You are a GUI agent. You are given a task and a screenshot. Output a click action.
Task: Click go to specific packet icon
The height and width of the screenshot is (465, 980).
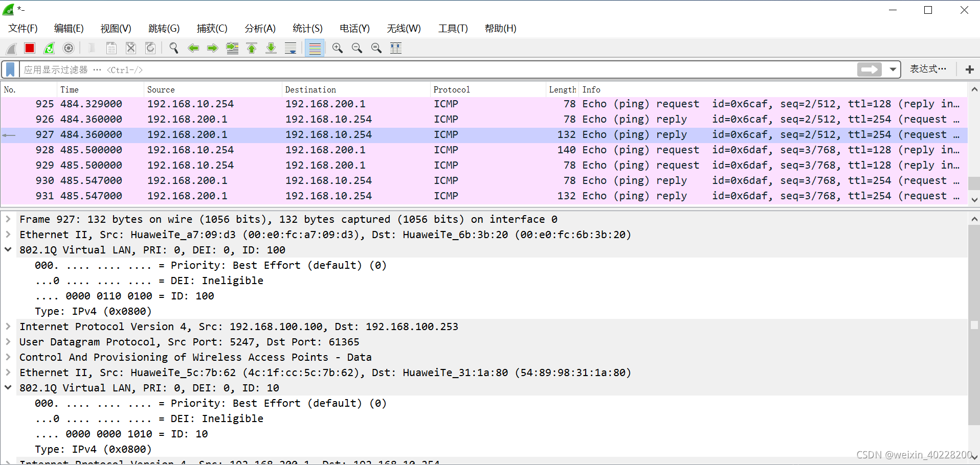coord(232,48)
